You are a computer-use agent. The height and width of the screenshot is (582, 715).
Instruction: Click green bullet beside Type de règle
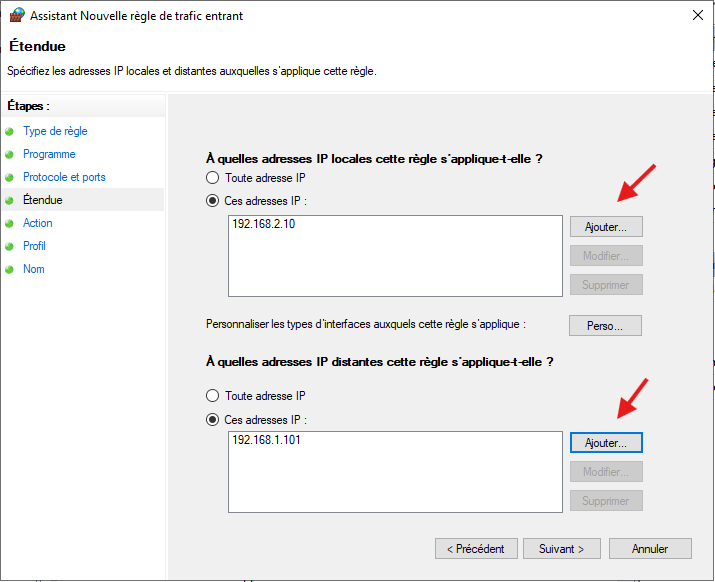(10, 132)
